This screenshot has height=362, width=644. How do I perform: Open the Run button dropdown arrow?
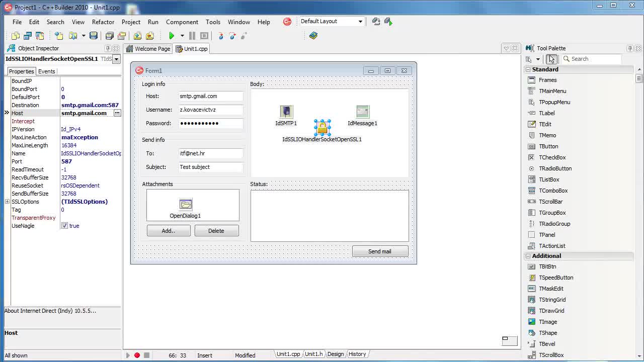[182, 36]
